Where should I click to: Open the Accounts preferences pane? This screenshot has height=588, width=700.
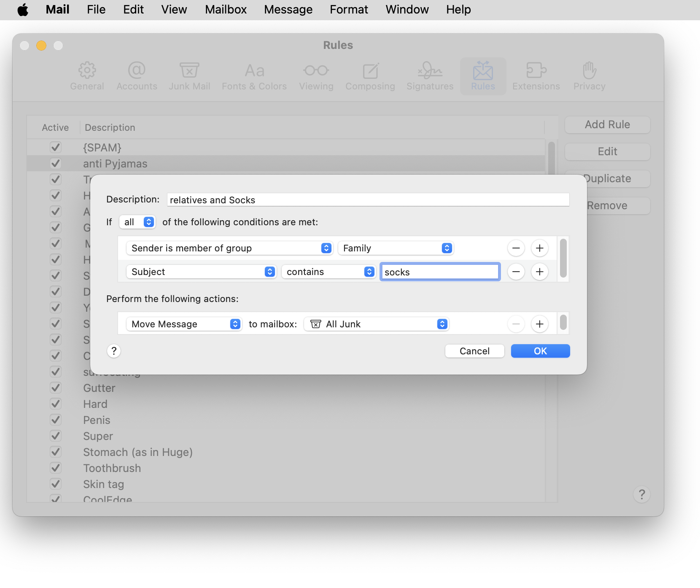(137, 76)
